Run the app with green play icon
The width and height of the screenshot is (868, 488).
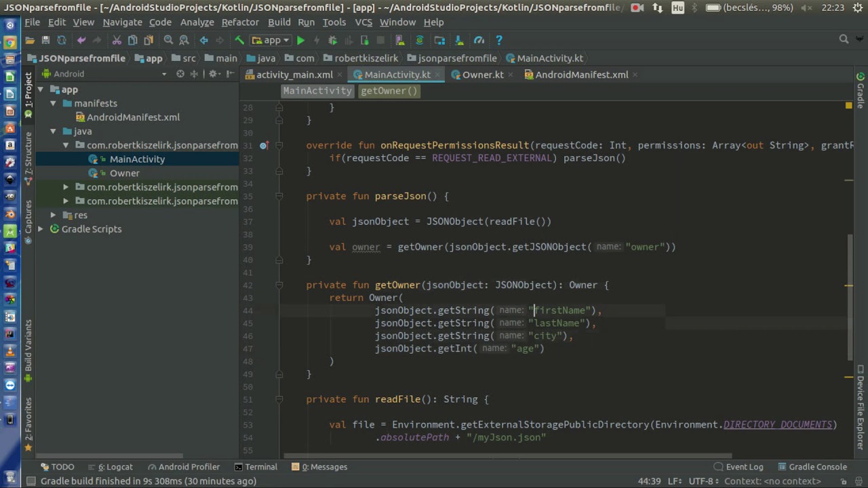(x=300, y=40)
